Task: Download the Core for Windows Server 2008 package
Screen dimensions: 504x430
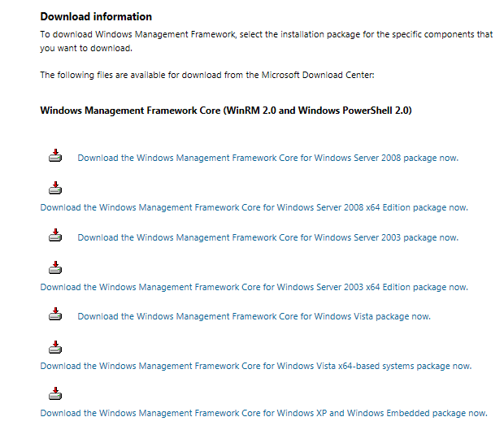Action: (267, 158)
